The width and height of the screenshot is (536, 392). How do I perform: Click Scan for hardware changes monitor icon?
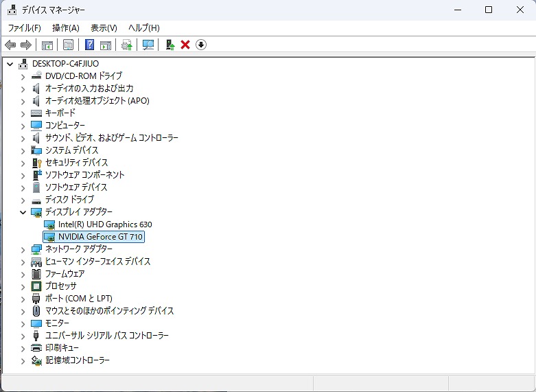(148, 45)
